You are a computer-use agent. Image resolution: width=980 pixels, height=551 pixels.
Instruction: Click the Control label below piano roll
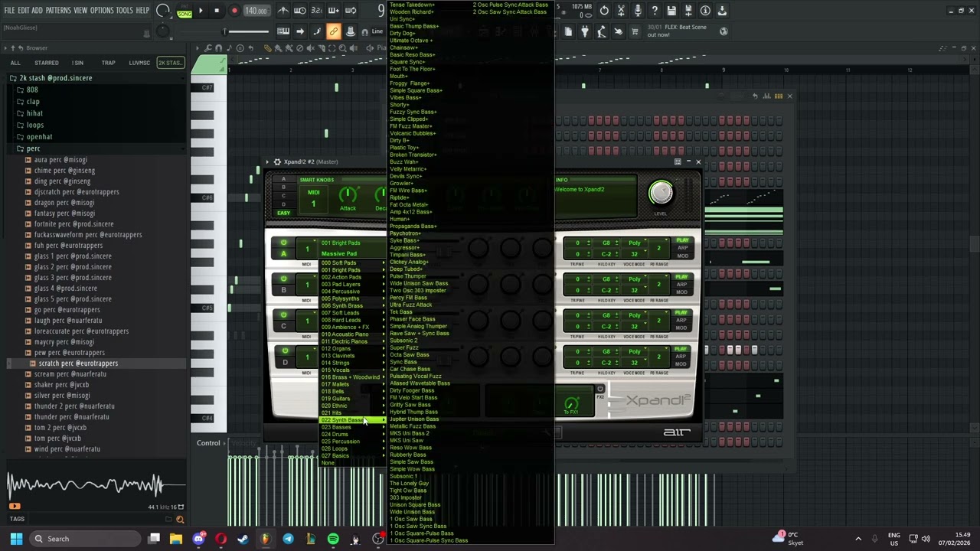208,443
